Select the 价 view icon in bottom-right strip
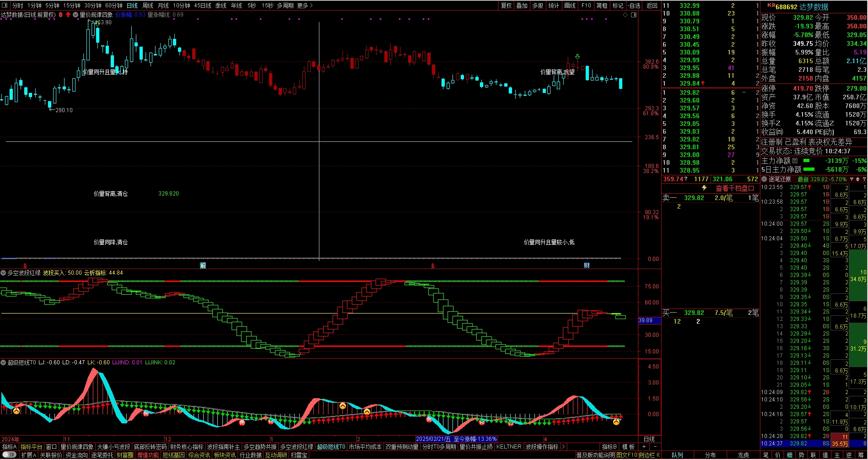This screenshot has height=460, width=868. [778, 455]
